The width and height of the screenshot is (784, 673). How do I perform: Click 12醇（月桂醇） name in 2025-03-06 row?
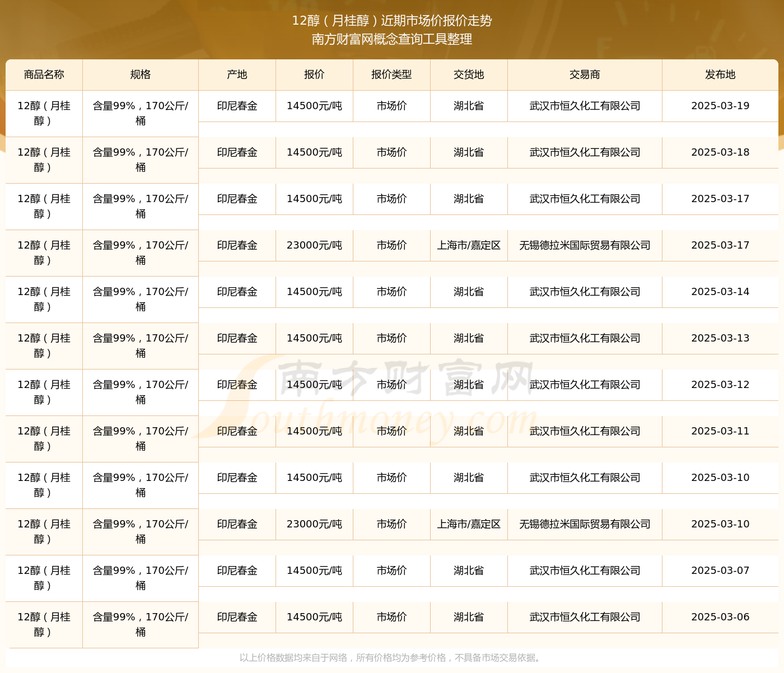[44, 624]
